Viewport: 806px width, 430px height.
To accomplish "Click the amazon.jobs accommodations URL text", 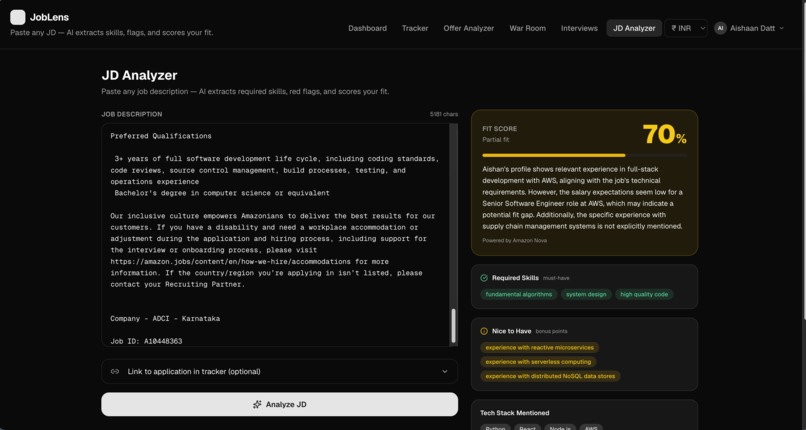I will point(229,261).
